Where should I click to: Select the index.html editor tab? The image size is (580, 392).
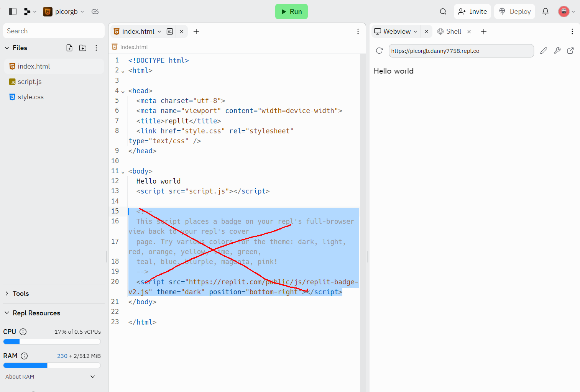138,31
